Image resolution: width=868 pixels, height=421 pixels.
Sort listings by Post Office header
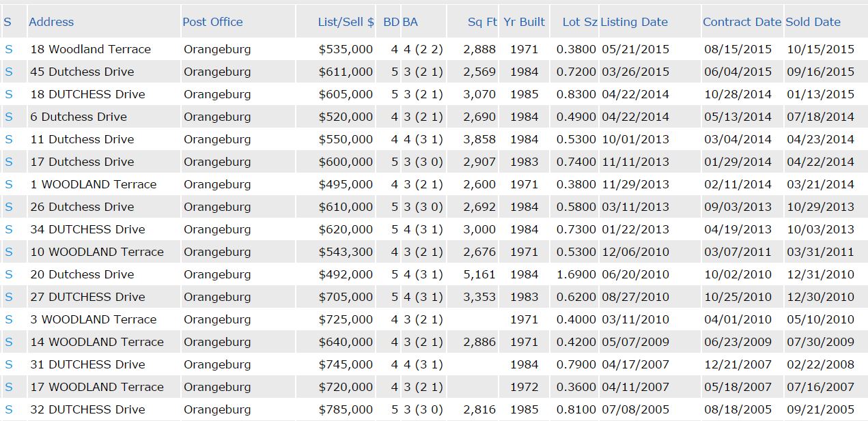click(x=212, y=22)
